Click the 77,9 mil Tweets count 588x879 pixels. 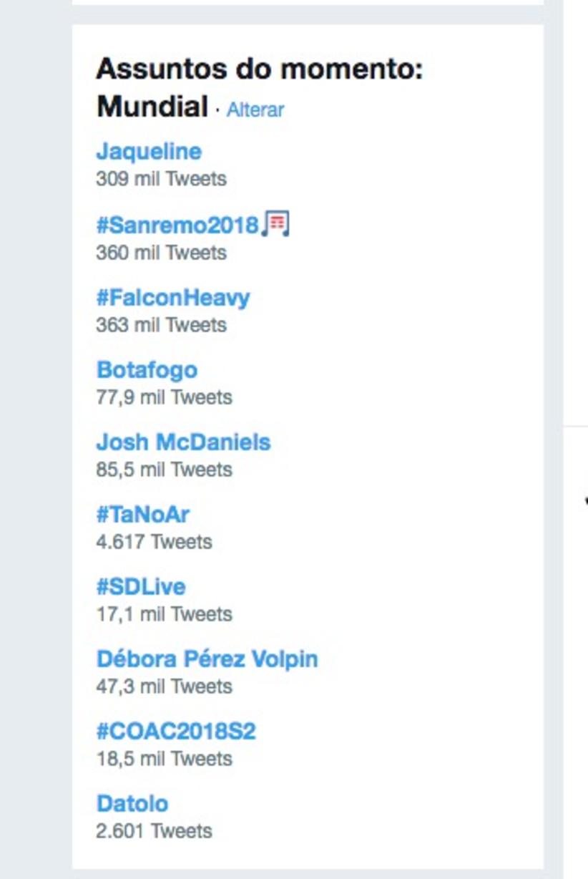click(164, 397)
